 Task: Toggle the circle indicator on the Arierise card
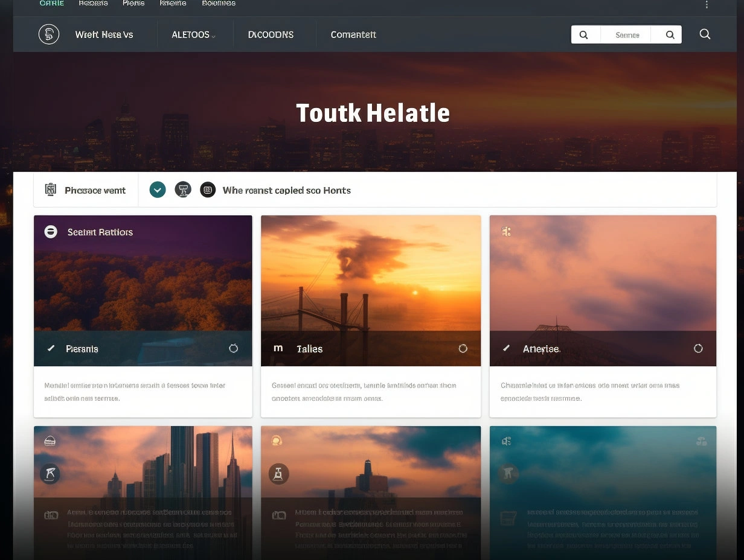point(698,348)
